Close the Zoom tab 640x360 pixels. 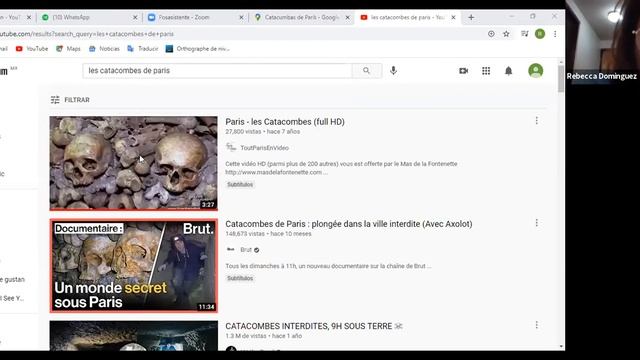[x=241, y=17]
